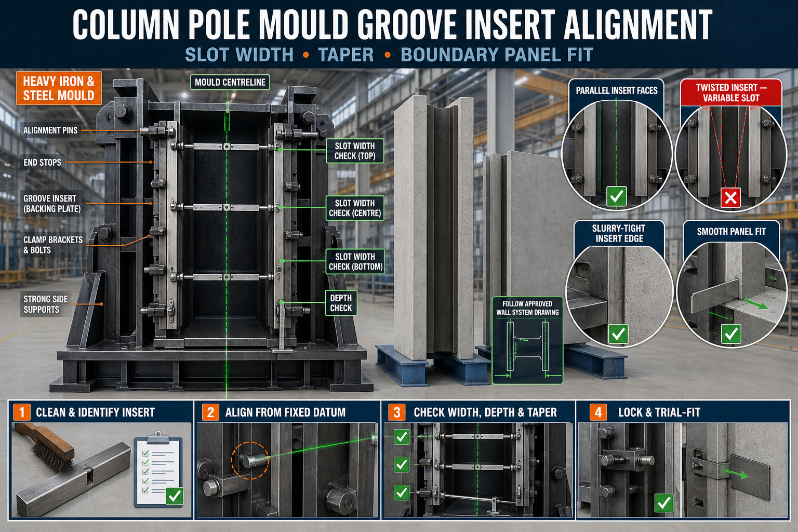
Task: Click the Lock & Trial-Fit step heading
Action: [659, 413]
